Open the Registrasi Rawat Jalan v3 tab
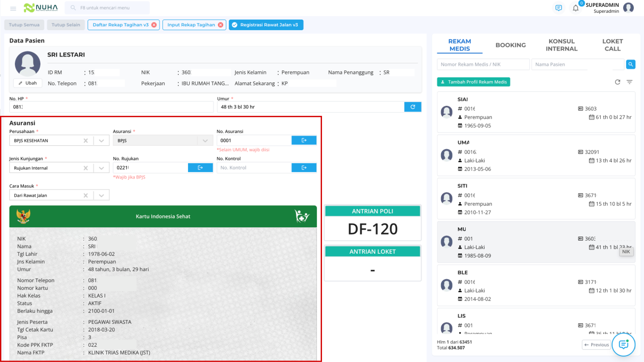The image size is (644, 362). click(x=266, y=25)
